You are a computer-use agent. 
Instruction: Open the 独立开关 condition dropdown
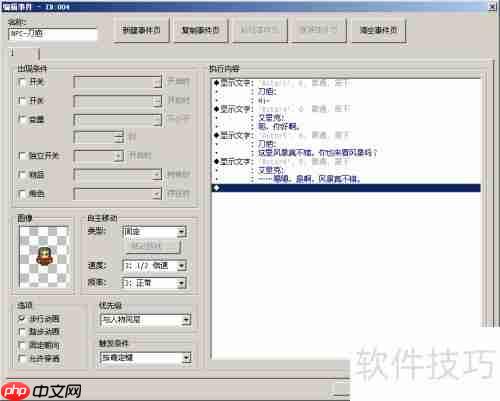click(99, 156)
